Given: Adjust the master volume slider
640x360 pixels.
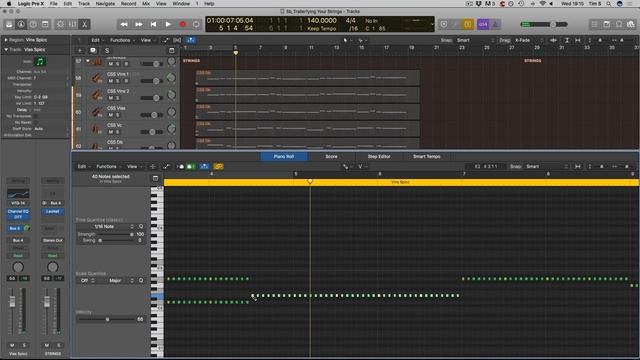Looking at the screenshot, I should coord(544,24).
